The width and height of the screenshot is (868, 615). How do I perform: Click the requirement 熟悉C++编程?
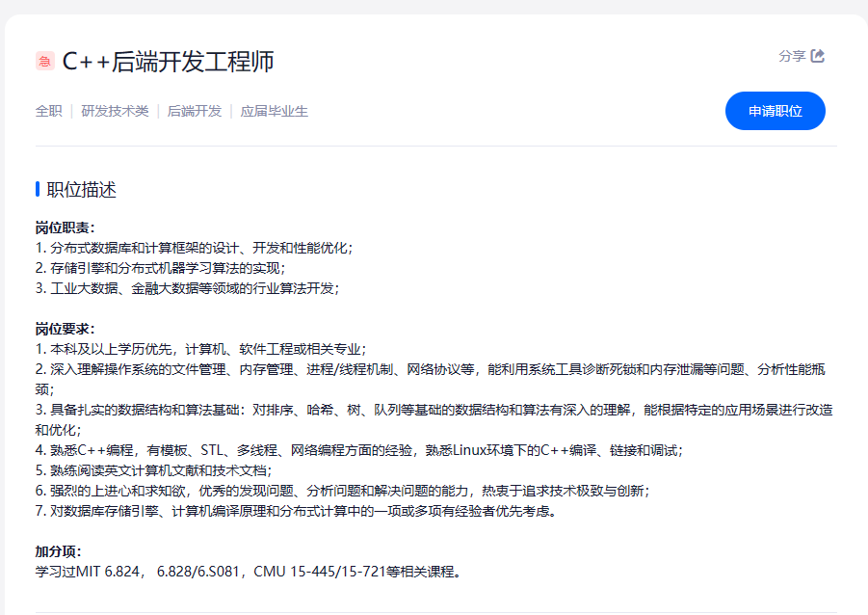click(359, 450)
